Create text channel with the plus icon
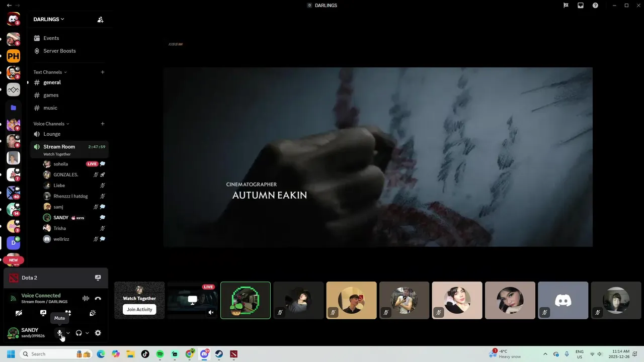 tap(103, 72)
